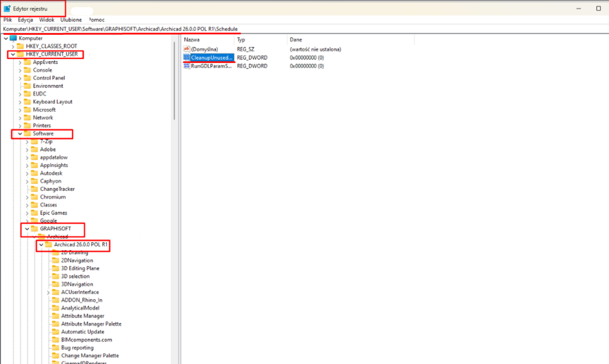The height and width of the screenshot is (364, 609).
Task: Click the Epic Games folder icon
Action: (34, 213)
